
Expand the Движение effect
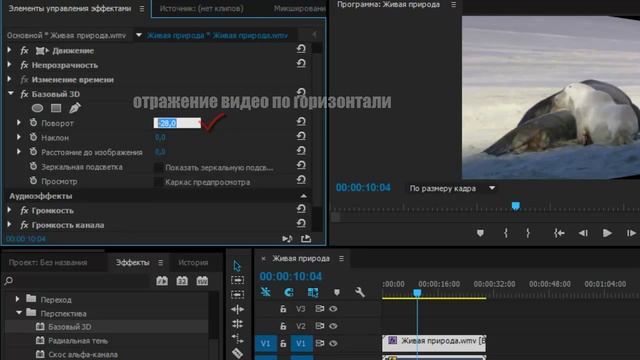click(9, 50)
